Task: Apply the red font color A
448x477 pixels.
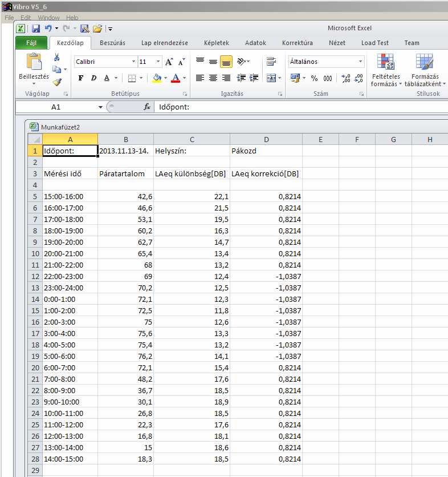Action: pyautogui.click(x=176, y=78)
